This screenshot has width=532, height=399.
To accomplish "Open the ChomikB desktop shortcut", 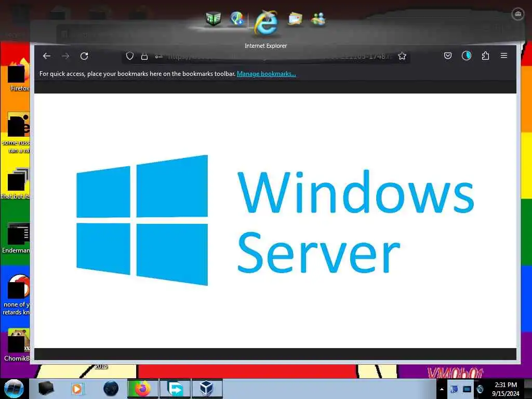I will (x=17, y=345).
